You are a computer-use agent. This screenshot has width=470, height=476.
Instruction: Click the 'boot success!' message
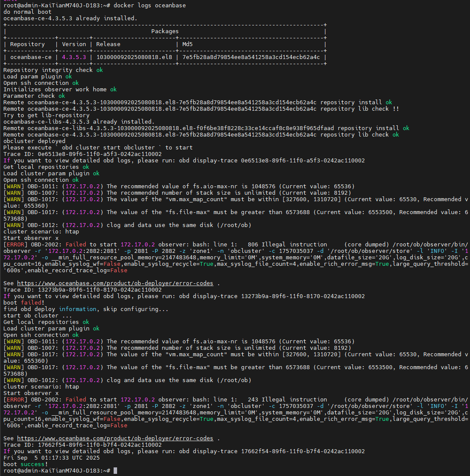pos(25,464)
